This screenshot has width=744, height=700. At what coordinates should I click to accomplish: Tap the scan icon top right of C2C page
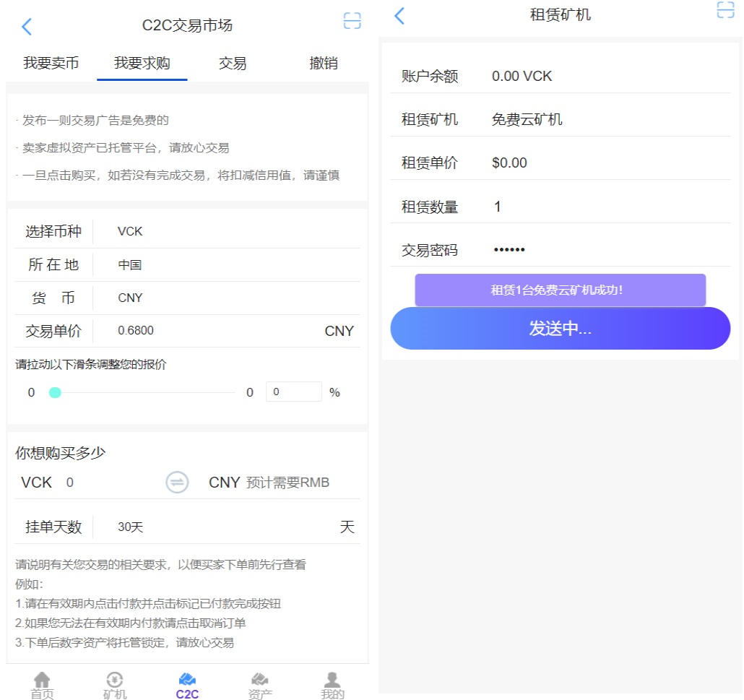point(352,21)
